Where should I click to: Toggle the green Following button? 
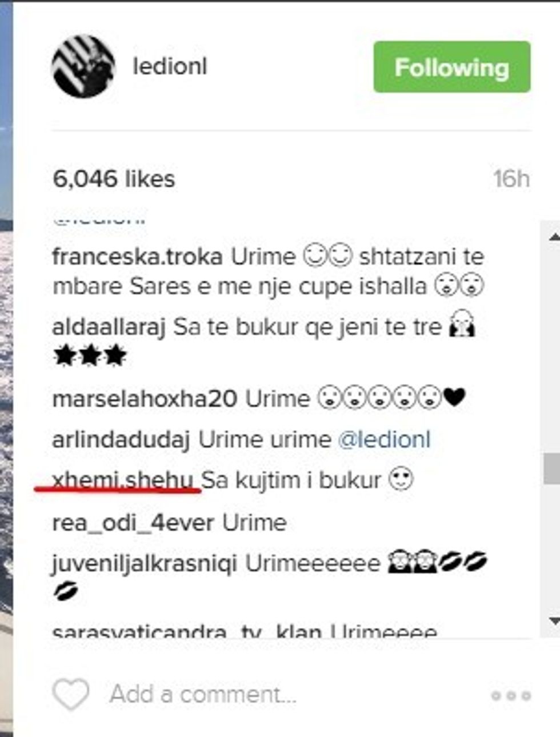(x=452, y=67)
